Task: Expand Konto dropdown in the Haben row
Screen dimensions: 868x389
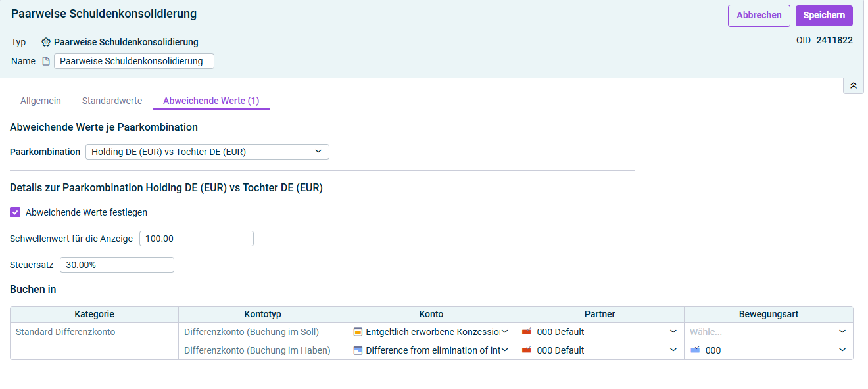Action: 505,350
